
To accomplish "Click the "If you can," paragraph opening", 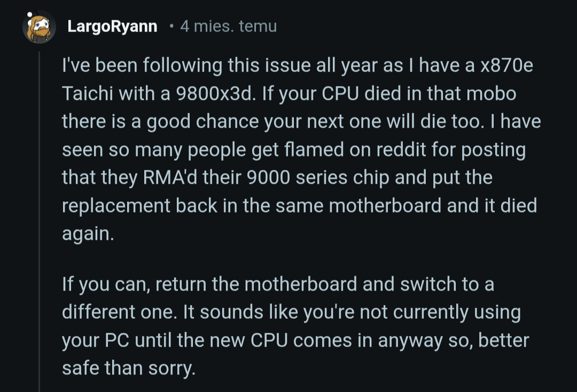I will tap(108, 284).
